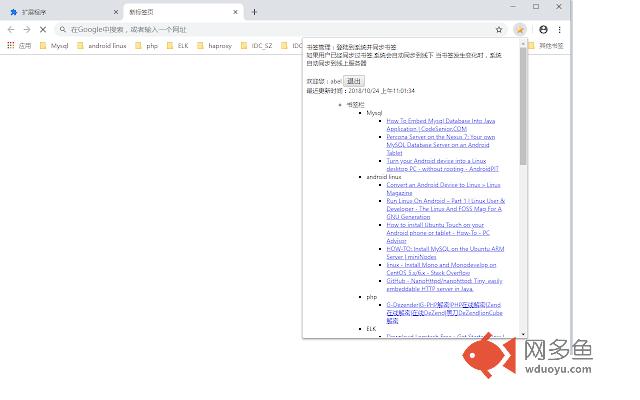The height and width of the screenshot is (400, 640).
Task: Click the popup scrollbar thumb
Action: pyautogui.click(x=523, y=106)
